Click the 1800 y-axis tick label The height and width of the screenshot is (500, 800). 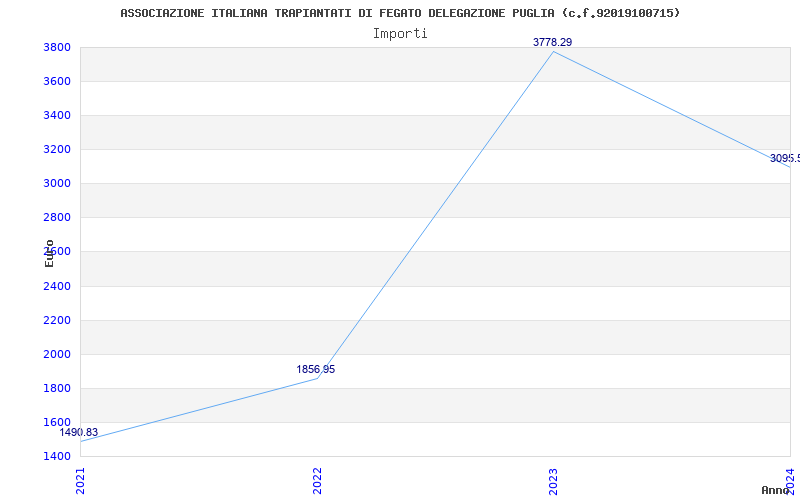57,388
